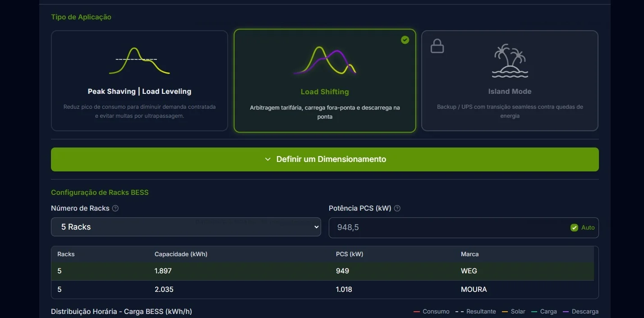Click the Island Mode palm tree icon
This screenshot has width=644, height=318.
point(510,61)
